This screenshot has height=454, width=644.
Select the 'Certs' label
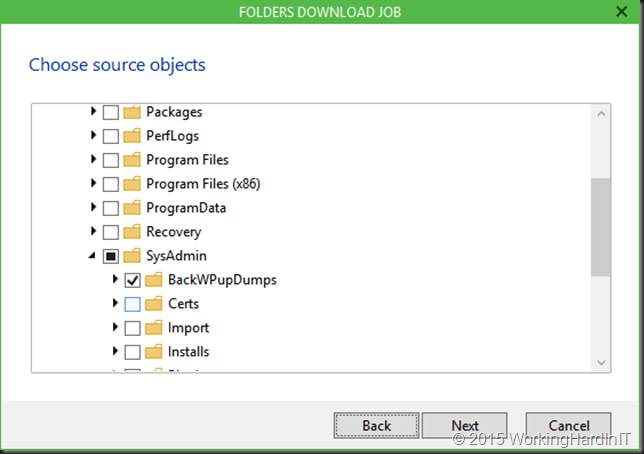pyautogui.click(x=183, y=304)
